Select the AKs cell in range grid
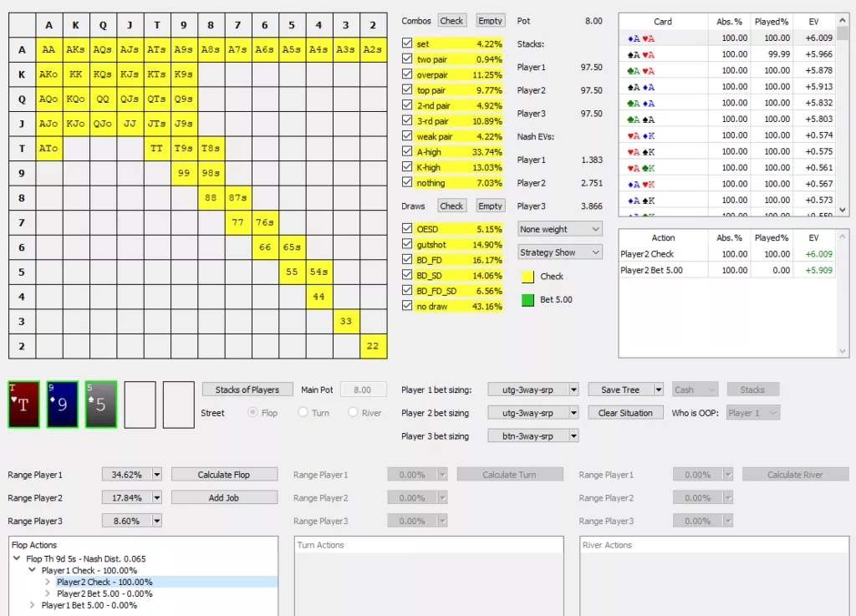The height and width of the screenshot is (616, 856). point(75,50)
